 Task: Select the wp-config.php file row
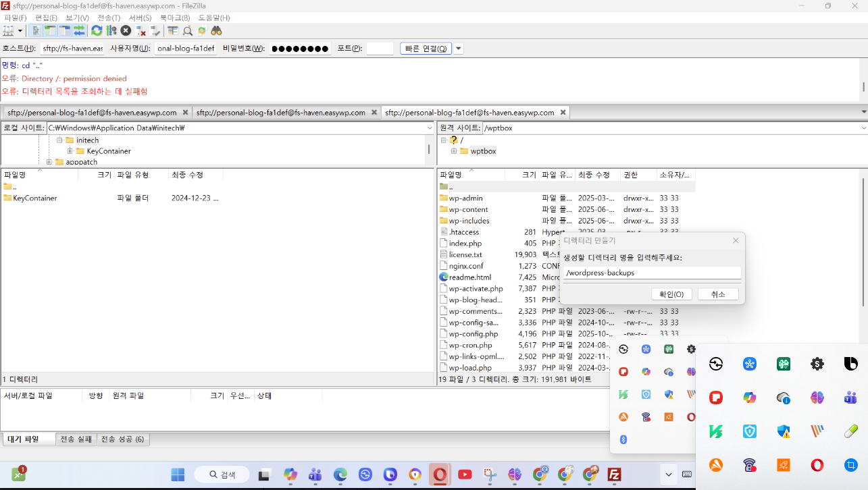[x=567, y=333]
